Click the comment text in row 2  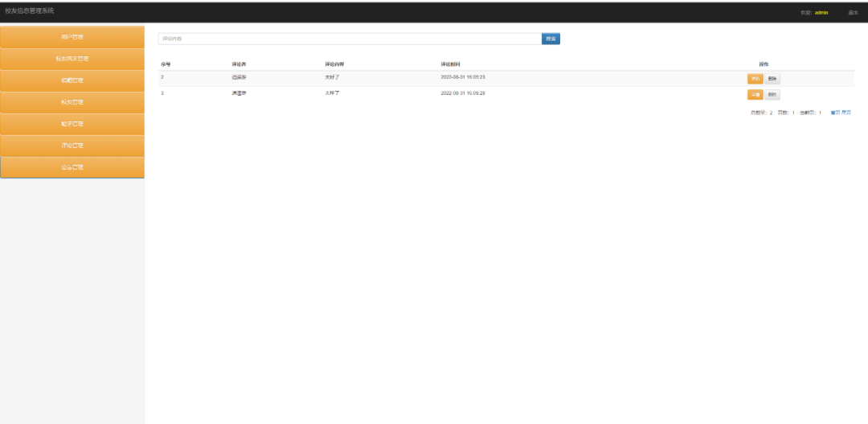(x=332, y=77)
